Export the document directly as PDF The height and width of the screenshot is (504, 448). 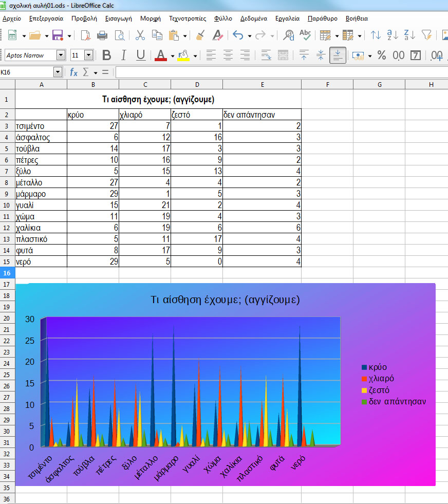click(85, 35)
